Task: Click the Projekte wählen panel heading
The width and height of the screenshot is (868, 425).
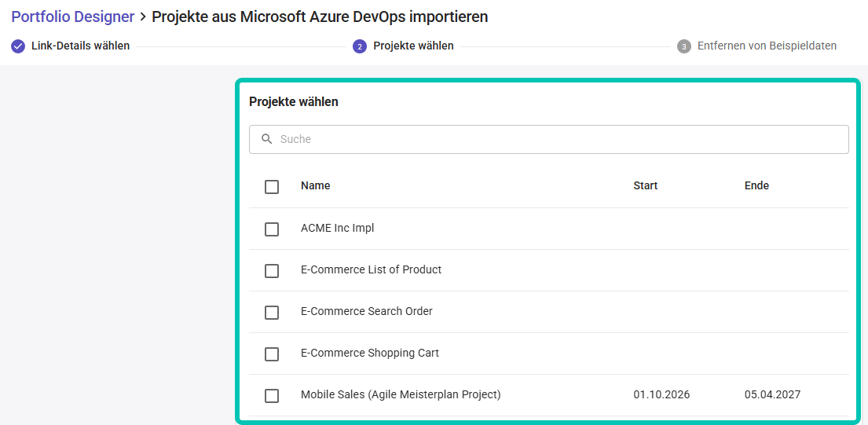Action: 294,102
